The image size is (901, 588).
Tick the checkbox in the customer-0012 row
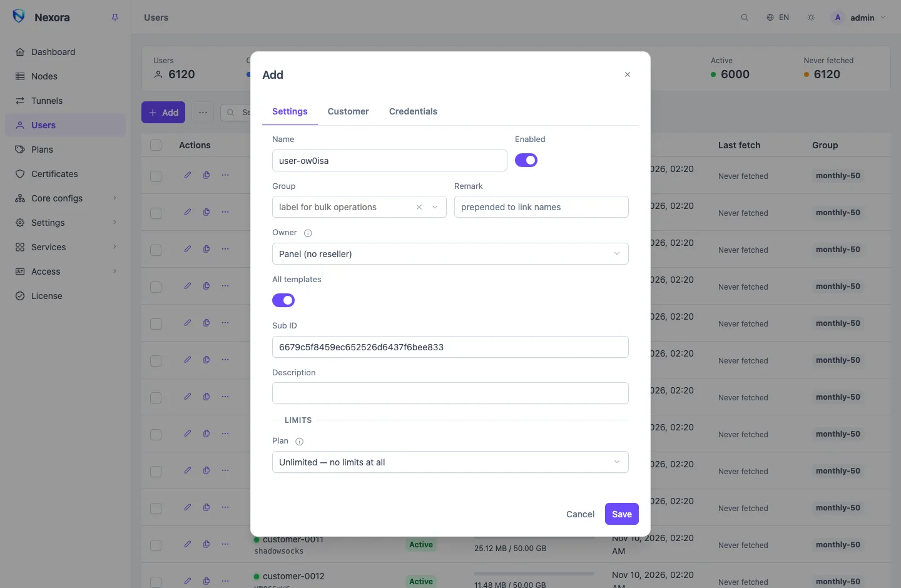point(156,582)
